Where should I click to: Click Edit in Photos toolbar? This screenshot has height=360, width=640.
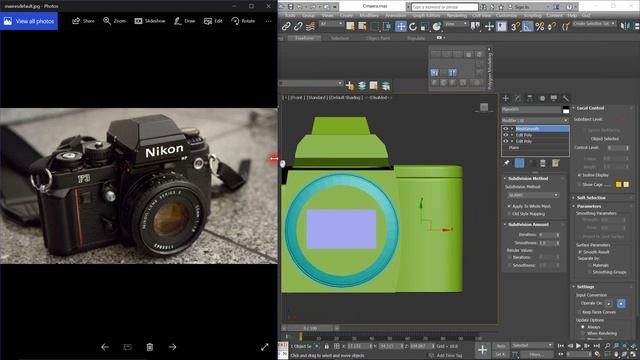[x=213, y=21]
